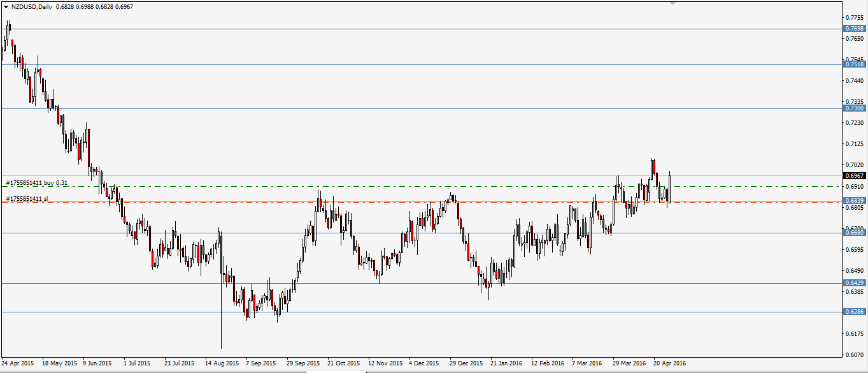
Task: Click the 4 Dec 2015 date label
Action: 424,363
